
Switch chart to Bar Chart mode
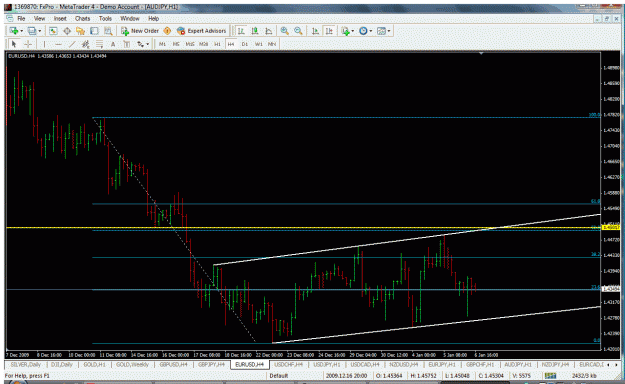241,31
